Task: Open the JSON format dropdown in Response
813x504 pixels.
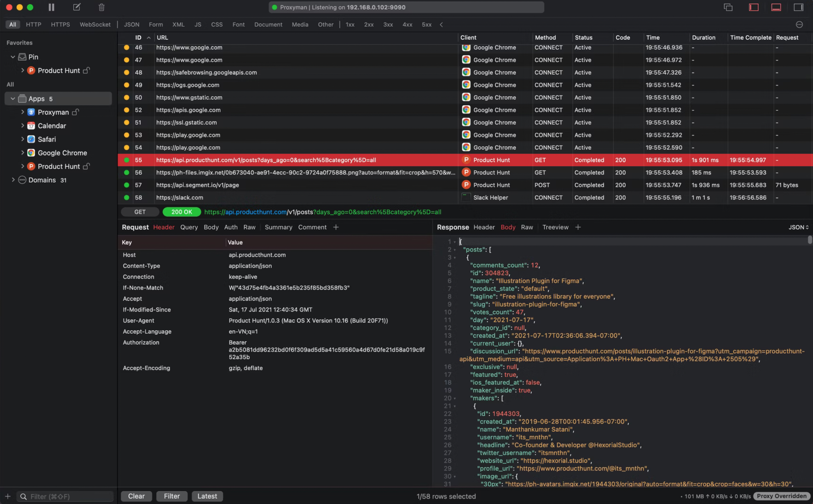Action: [x=798, y=227]
